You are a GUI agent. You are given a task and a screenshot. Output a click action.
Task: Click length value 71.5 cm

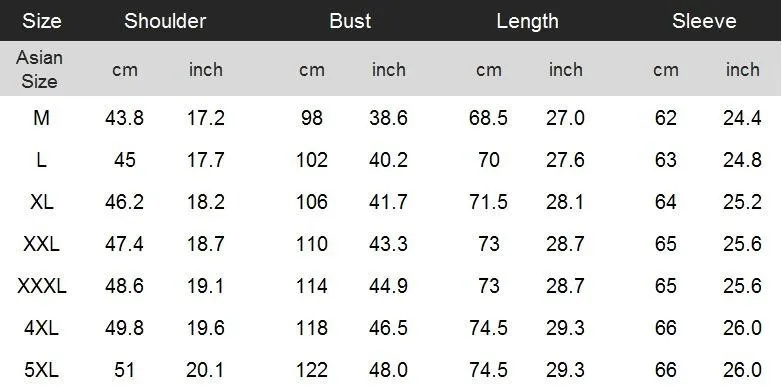488,202
